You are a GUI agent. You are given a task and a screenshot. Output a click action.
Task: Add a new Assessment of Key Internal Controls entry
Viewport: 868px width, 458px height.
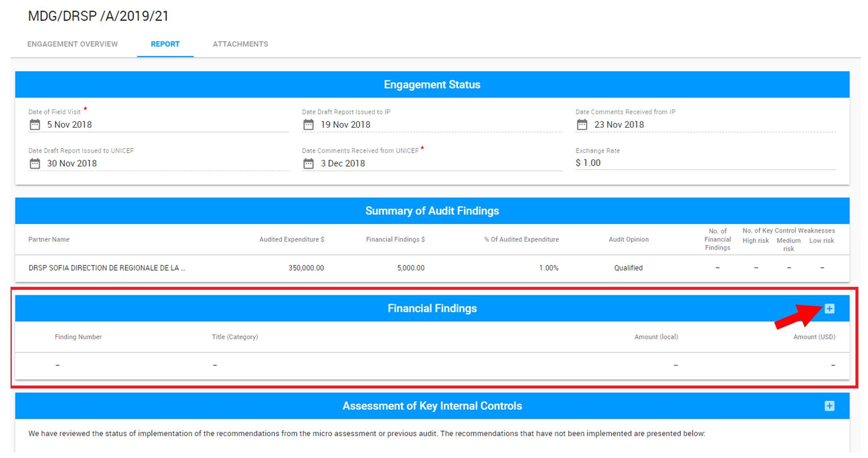pos(829,406)
